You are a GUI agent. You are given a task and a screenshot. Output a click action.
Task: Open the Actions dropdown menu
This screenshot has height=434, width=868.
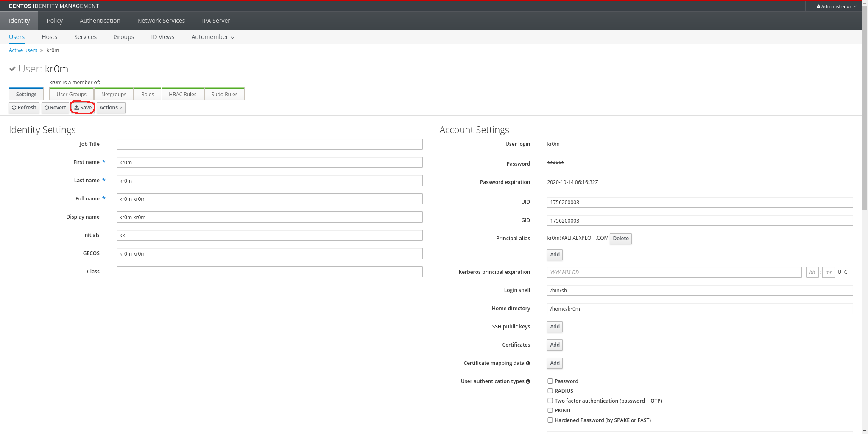111,108
